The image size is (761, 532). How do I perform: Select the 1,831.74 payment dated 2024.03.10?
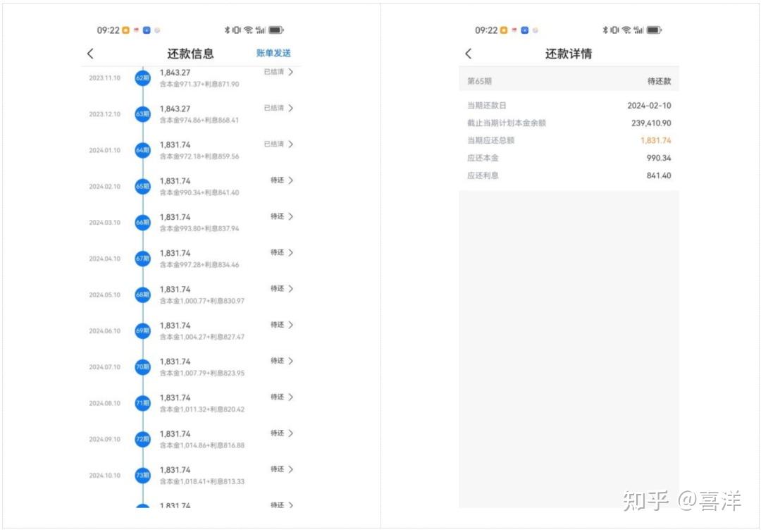point(175,217)
